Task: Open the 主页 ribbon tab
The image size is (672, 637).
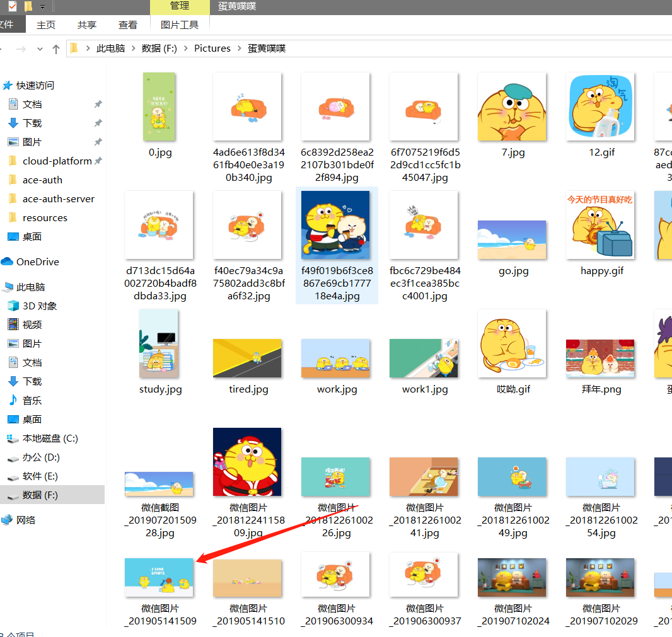Action: click(46, 25)
